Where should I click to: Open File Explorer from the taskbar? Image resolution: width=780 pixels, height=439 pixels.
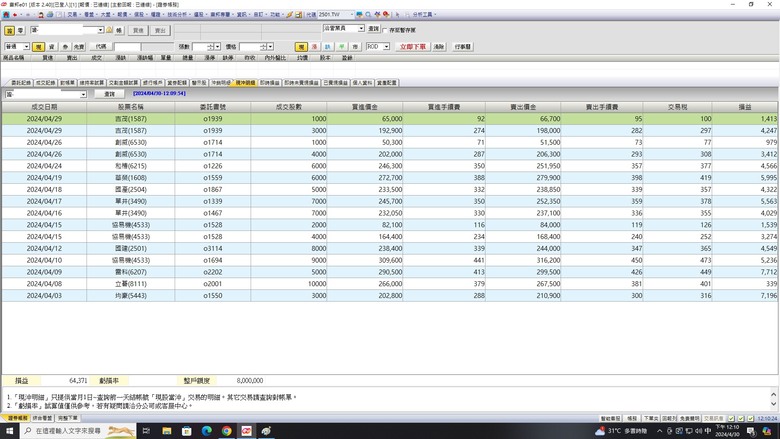pyautogui.click(x=167, y=431)
